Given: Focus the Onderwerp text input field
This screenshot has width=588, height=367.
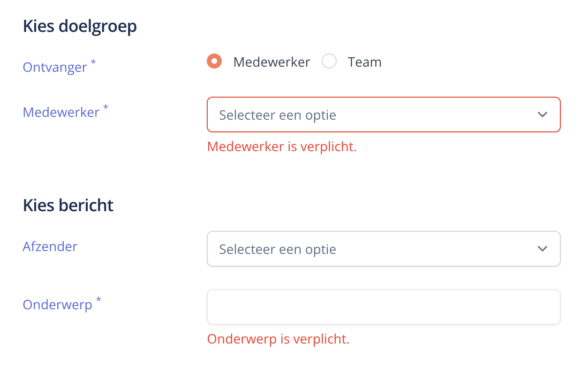Looking at the screenshot, I should pos(384,307).
